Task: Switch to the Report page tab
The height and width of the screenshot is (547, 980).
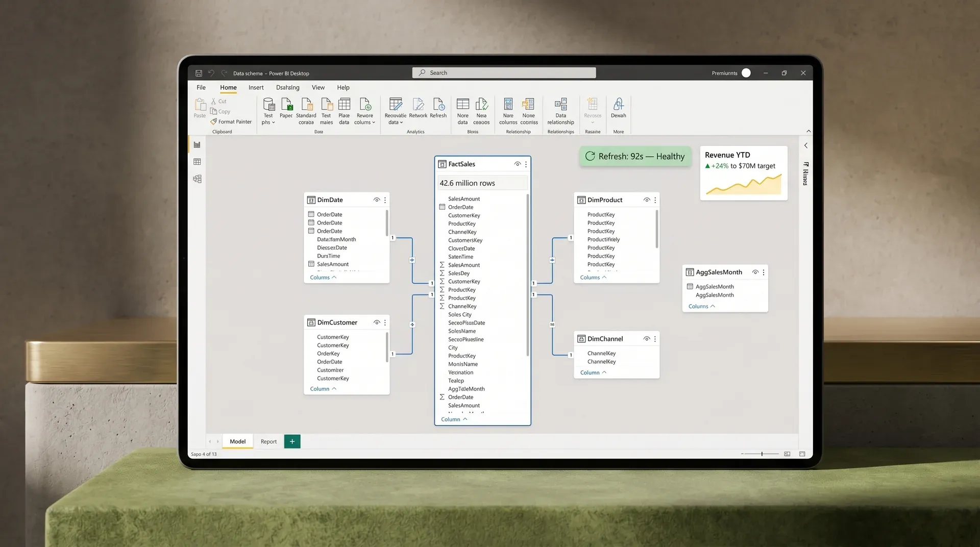Action: [269, 441]
